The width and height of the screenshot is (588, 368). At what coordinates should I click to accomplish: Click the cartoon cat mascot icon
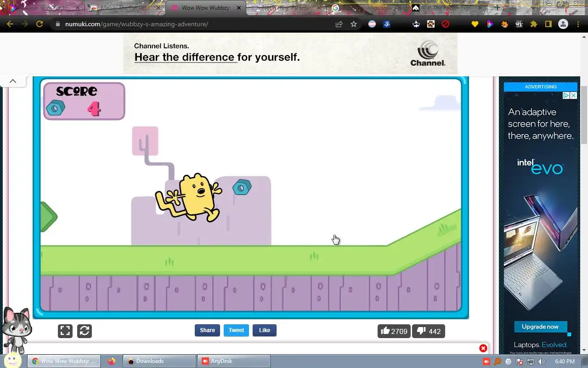17,329
